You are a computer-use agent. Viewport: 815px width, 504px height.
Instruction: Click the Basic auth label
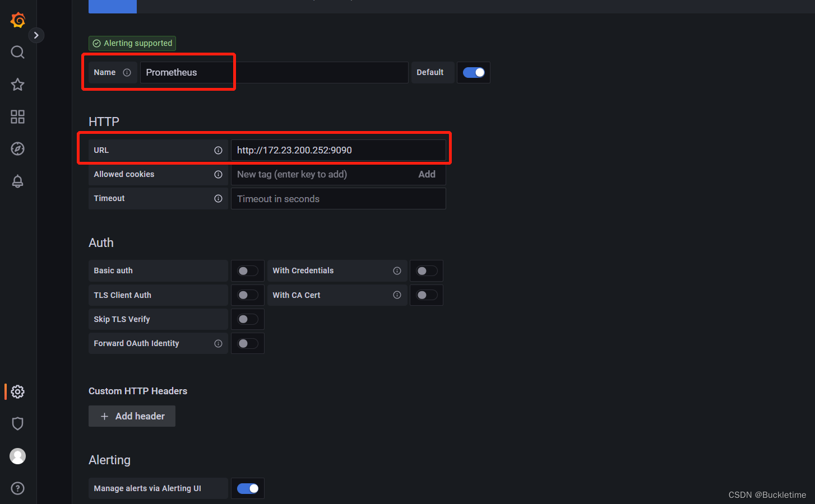(113, 270)
